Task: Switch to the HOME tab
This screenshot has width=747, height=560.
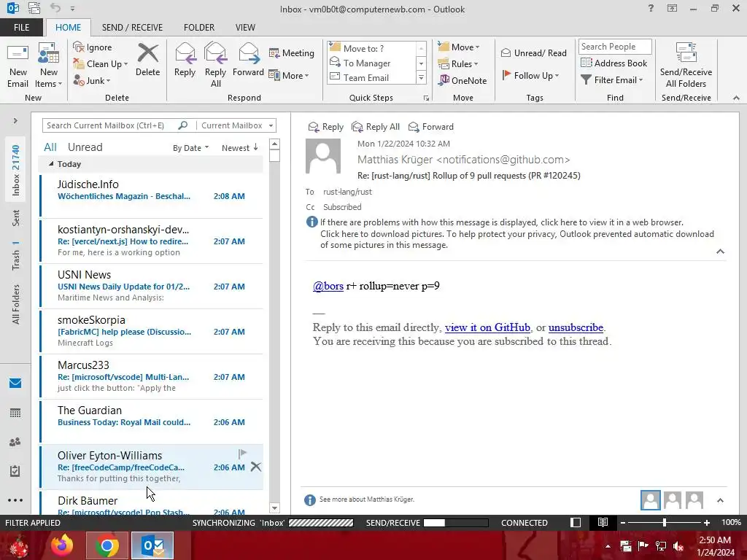Action: coord(68,27)
